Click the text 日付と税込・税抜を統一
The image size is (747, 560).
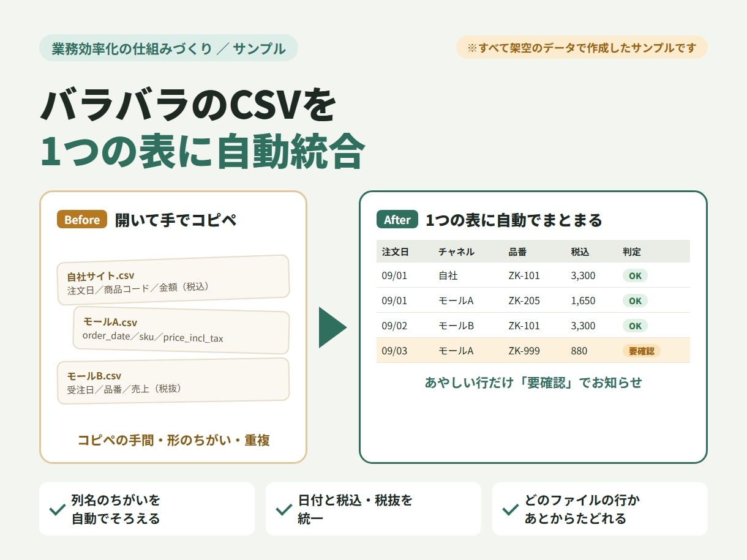(355, 509)
